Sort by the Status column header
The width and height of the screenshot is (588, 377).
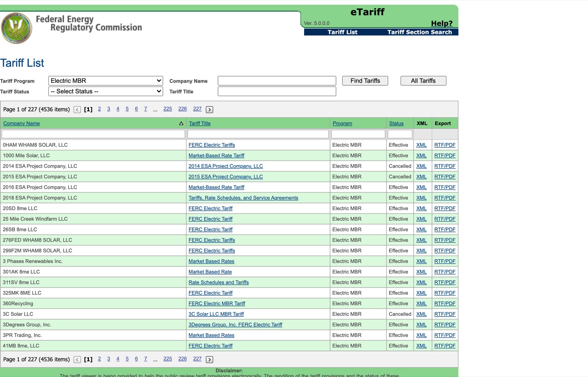(x=396, y=124)
